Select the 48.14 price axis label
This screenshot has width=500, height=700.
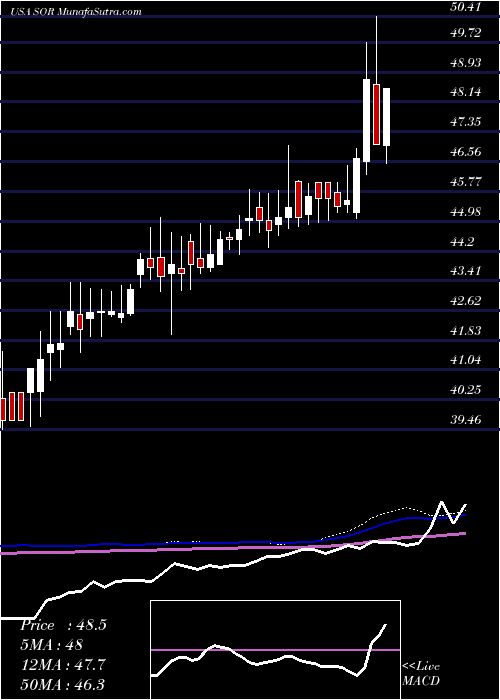pos(466,92)
